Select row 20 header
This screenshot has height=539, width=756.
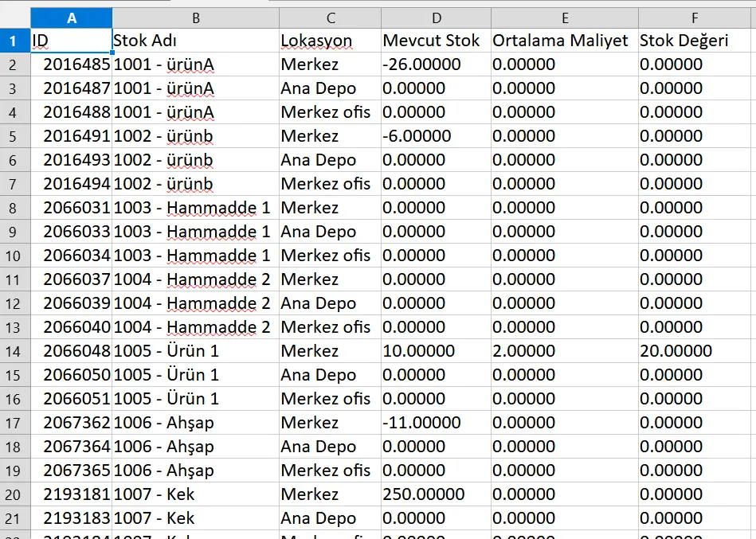click(x=13, y=494)
